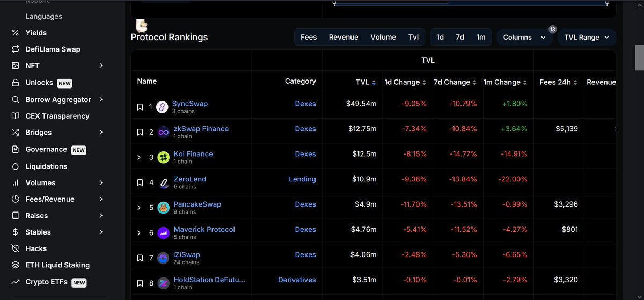
Task: Click the Stables dollar icon
Action: [x=16, y=232]
